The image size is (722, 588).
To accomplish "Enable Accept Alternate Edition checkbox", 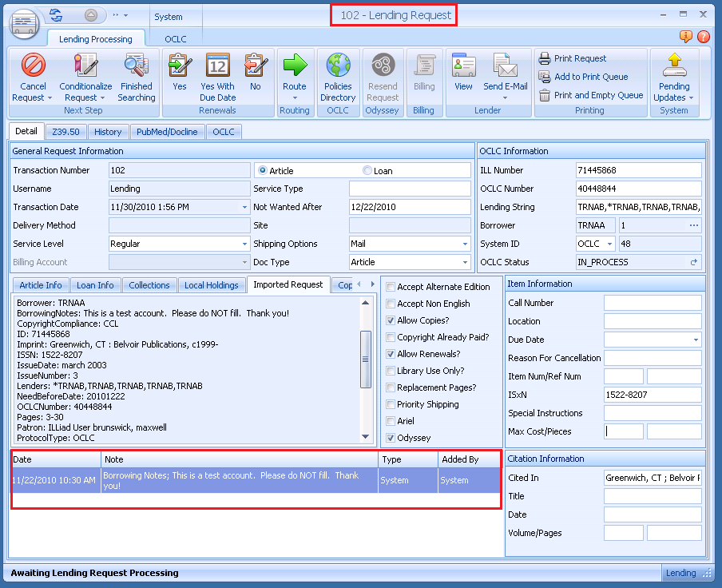I will click(x=391, y=288).
